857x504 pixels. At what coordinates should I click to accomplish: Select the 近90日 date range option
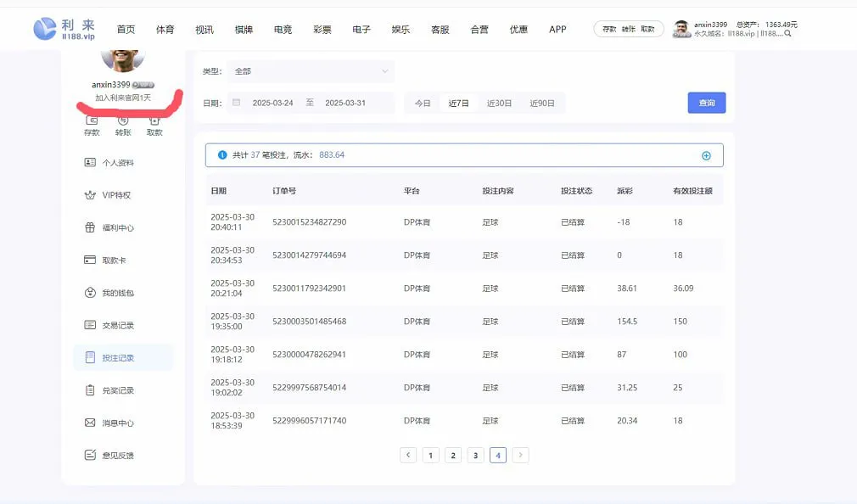coord(542,104)
